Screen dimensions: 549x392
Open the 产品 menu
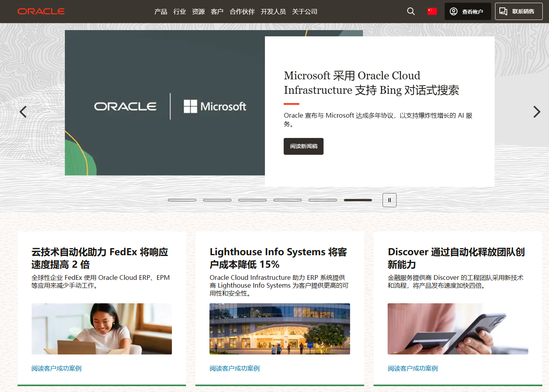coord(161,12)
